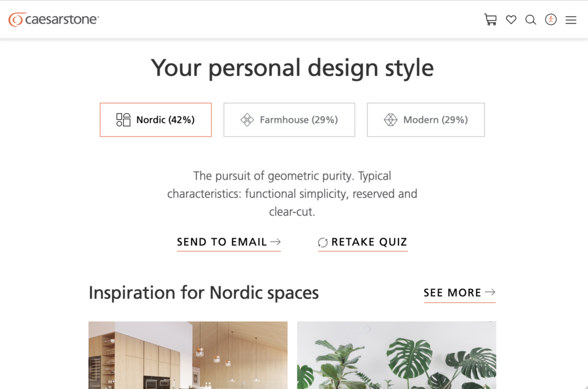The width and height of the screenshot is (588, 389).
Task: Click the Farmhouse diamond pattern icon
Action: [247, 120]
